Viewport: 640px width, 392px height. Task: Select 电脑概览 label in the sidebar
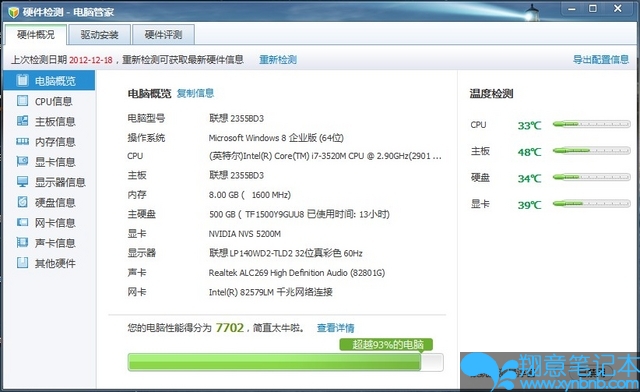click(x=55, y=81)
